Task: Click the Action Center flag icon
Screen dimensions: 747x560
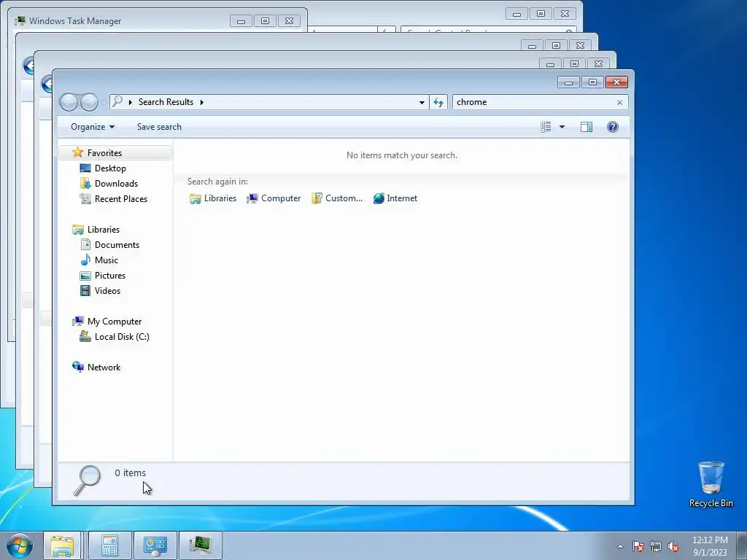Action: pyautogui.click(x=638, y=546)
